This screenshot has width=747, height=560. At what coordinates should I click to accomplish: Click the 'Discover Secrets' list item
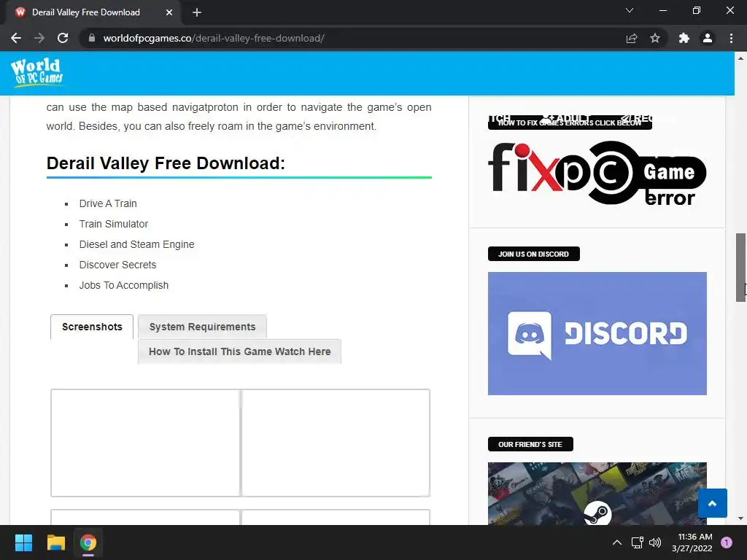coord(117,265)
